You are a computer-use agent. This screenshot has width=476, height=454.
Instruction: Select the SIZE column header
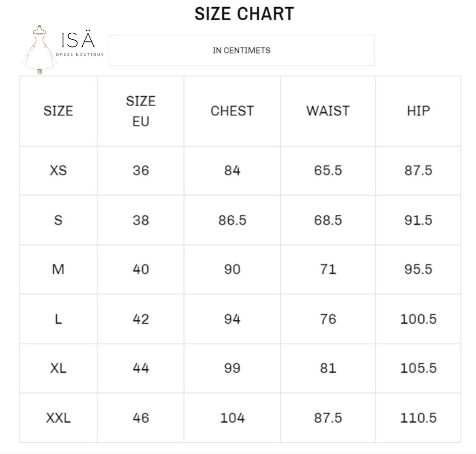point(58,111)
